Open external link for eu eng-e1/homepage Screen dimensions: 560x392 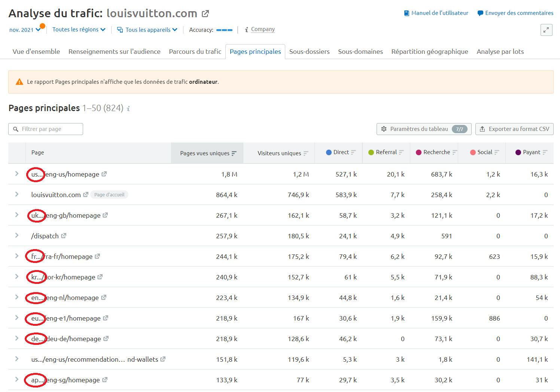point(106,318)
